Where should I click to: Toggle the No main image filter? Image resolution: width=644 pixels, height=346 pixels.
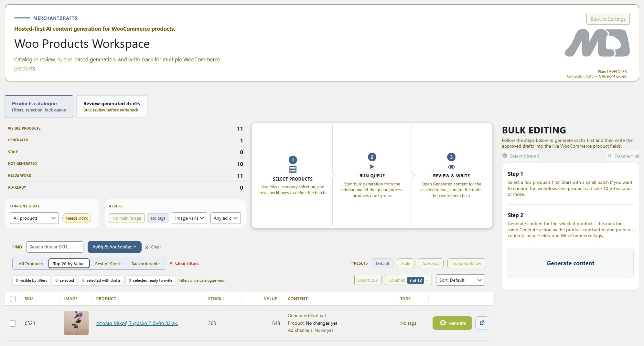click(x=127, y=218)
